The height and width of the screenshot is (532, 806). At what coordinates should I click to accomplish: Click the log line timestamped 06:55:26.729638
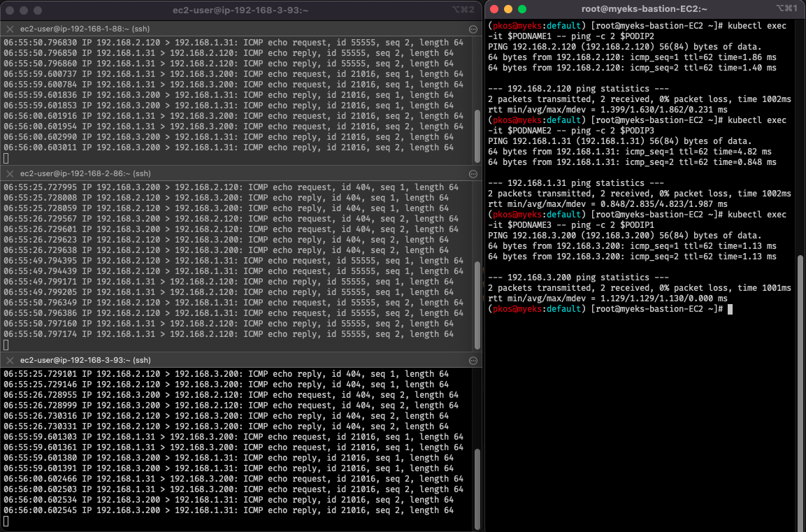pyautogui.click(x=226, y=250)
